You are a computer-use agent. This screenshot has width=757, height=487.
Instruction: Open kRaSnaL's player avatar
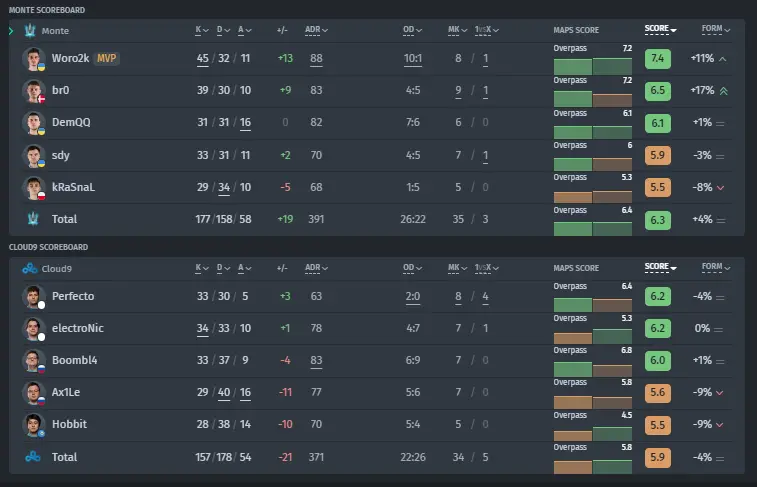point(34,187)
